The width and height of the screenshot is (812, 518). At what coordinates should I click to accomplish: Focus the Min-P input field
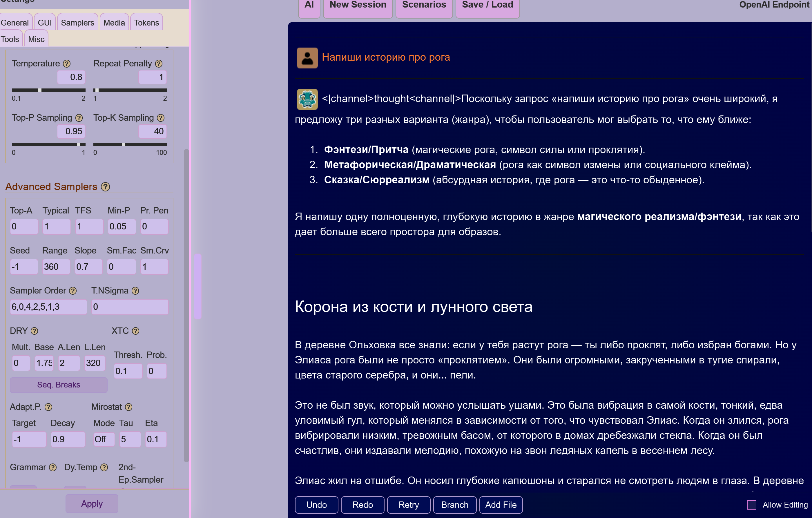coord(122,226)
